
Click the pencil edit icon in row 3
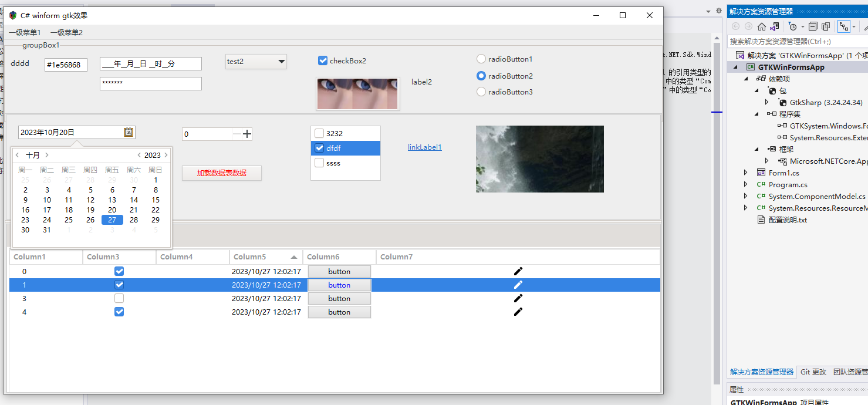click(x=518, y=298)
